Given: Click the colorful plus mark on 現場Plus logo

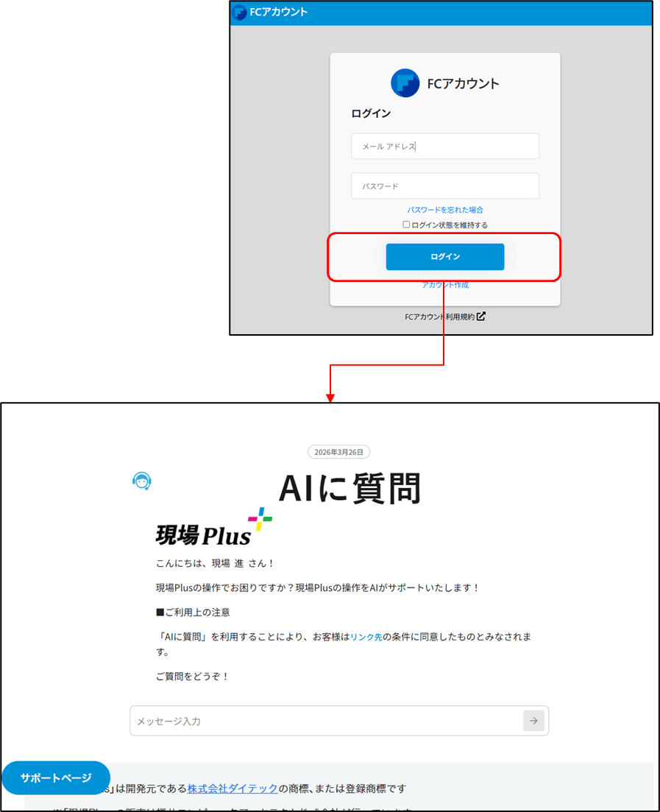Looking at the screenshot, I should tap(260, 519).
